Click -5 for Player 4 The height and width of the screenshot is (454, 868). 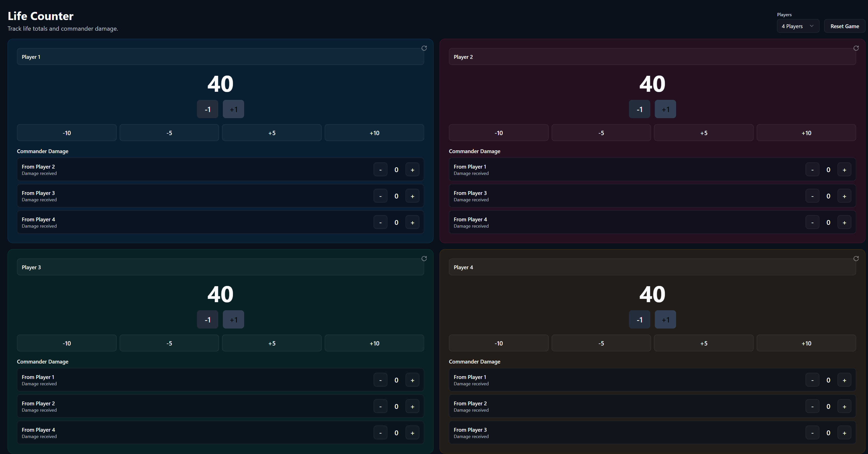(x=601, y=343)
